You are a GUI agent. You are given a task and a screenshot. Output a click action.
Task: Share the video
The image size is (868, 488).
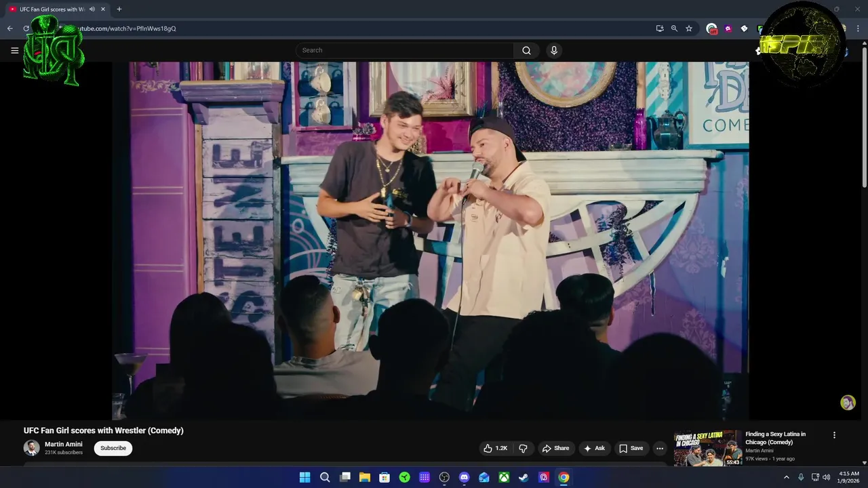click(555, 448)
